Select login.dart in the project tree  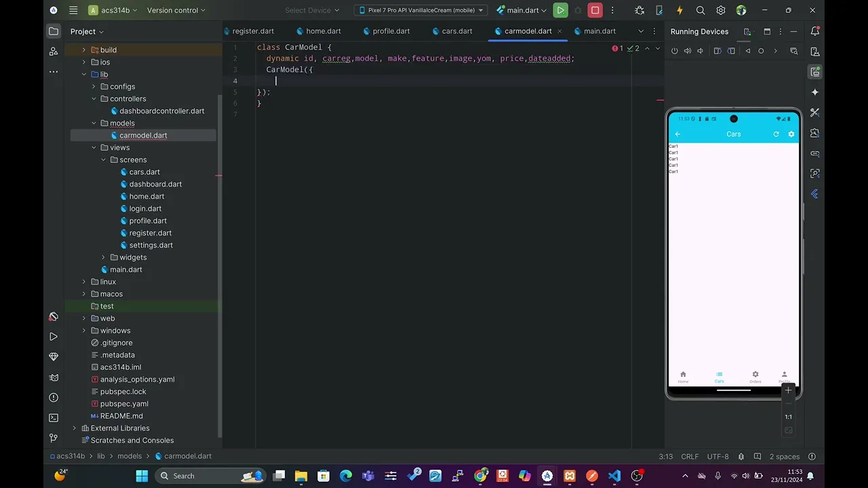(x=145, y=209)
